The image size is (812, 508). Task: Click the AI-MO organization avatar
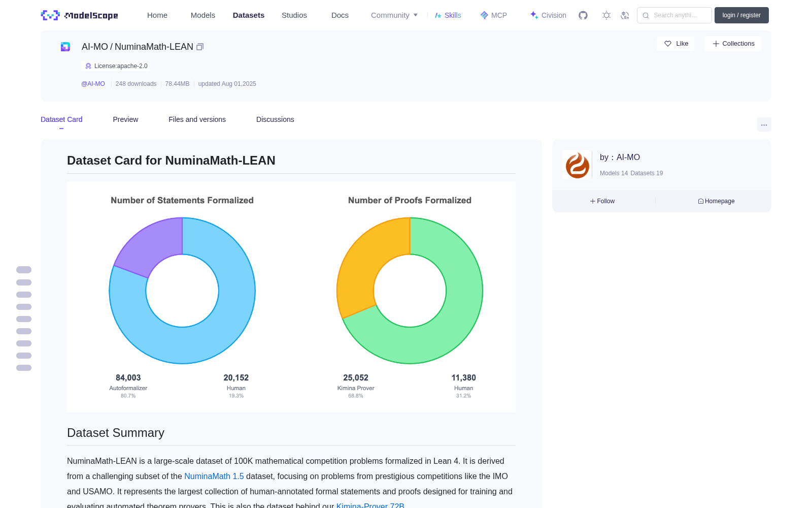click(x=577, y=165)
